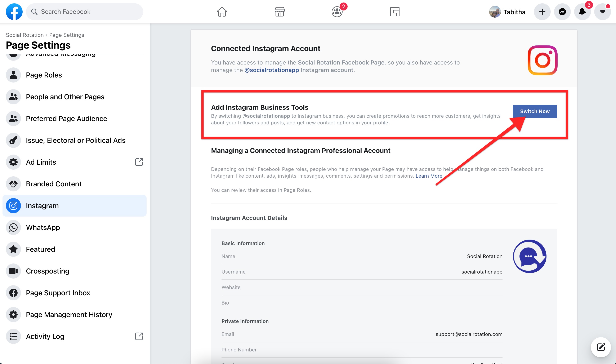Open the Messenger icon
Image resolution: width=616 pixels, height=364 pixels.
(562, 12)
